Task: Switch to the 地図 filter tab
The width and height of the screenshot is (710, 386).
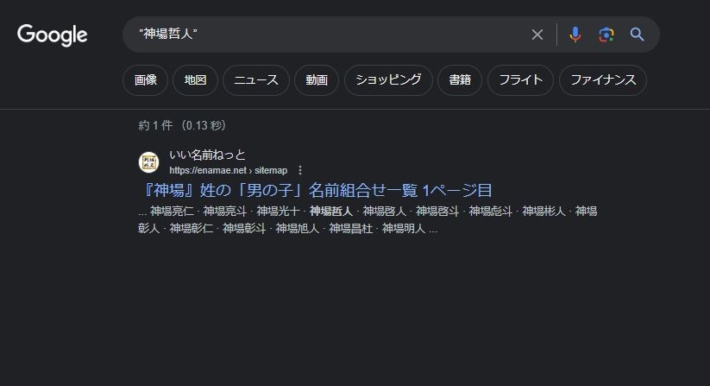Action: [x=195, y=80]
